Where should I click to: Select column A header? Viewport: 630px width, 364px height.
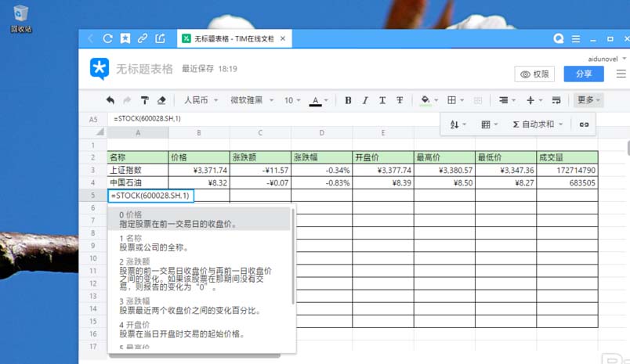(138, 133)
